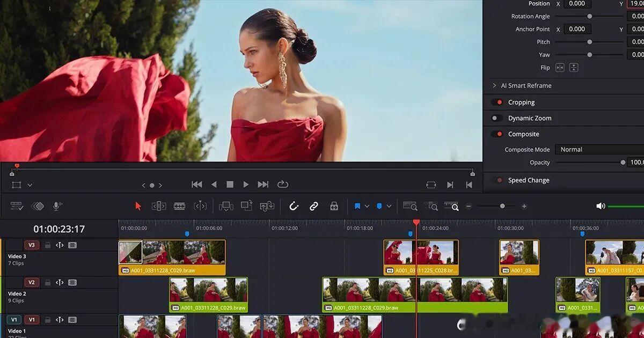Click Go to First Frame button
The width and height of the screenshot is (644, 338).
[197, 185]
